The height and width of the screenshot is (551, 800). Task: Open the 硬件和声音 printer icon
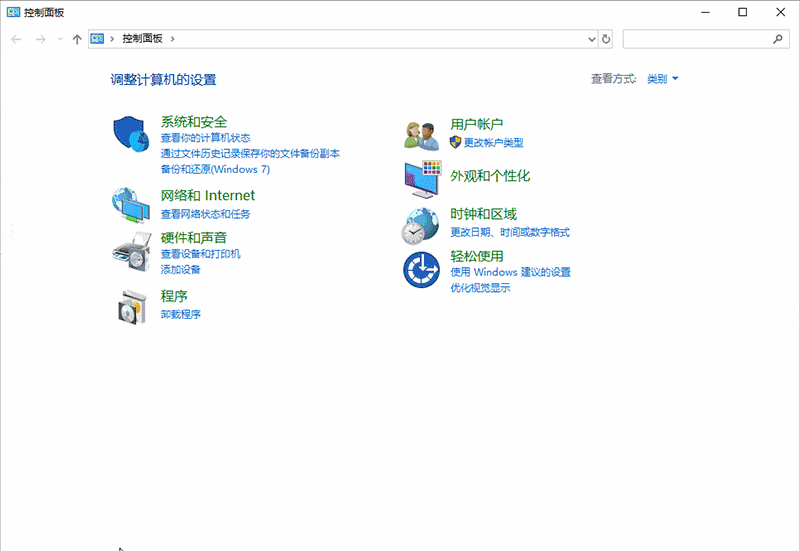coord(132,252)
